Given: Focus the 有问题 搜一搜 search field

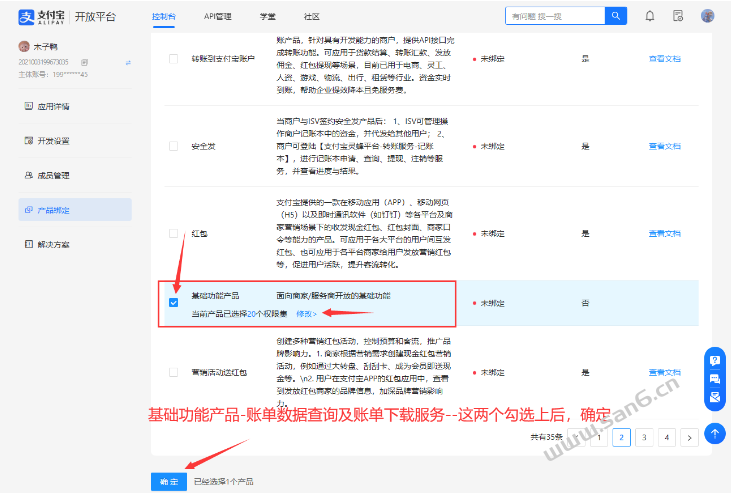Looking at the screenshot, I should point(555,16).
